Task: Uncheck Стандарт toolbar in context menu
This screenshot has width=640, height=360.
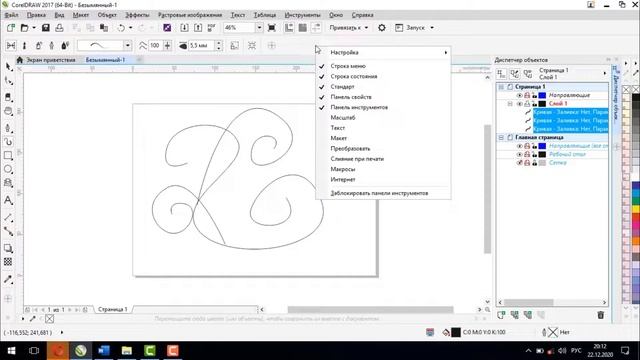Action: pyautogui.click(x=342, y=87)
